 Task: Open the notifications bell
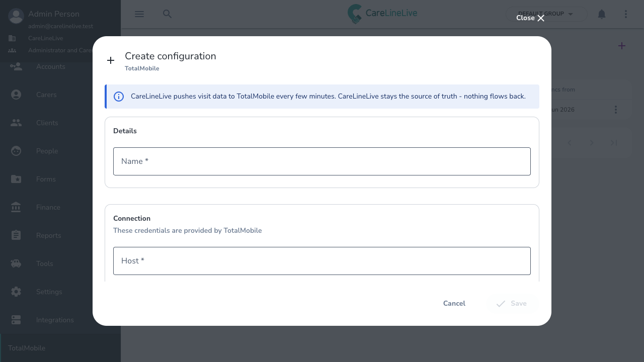click(x=602, y=14)
